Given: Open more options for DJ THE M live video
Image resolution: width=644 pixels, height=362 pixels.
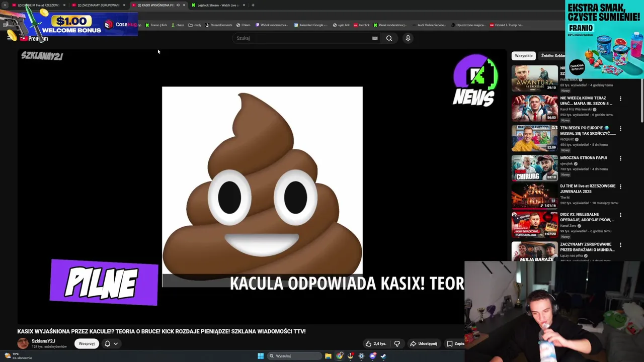Looking at the screenshot, I should (x=620, y=187).
